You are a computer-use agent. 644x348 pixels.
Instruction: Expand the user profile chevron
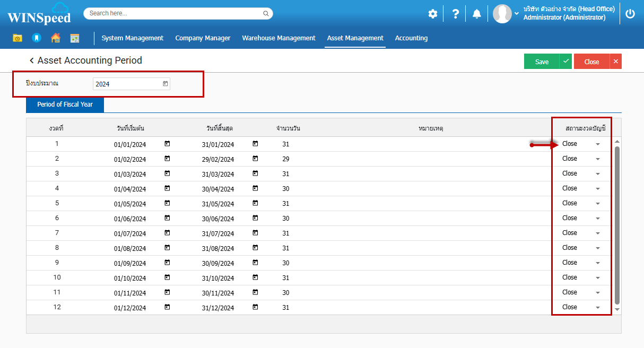[517, 14]
